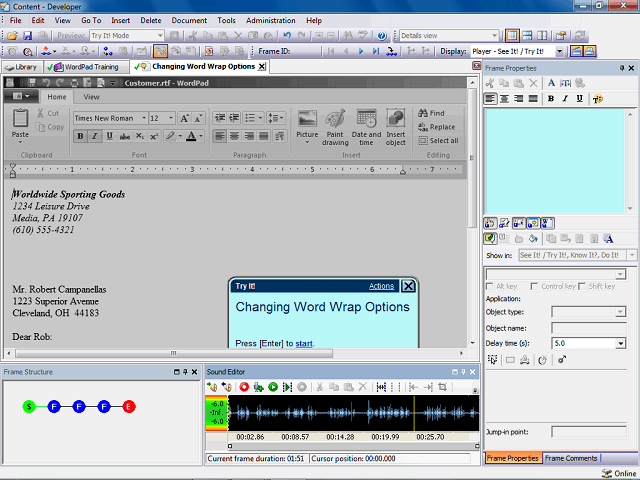Pin the Frame Structure pane
The width and height of the screenshot is (640, 480).
185,372
